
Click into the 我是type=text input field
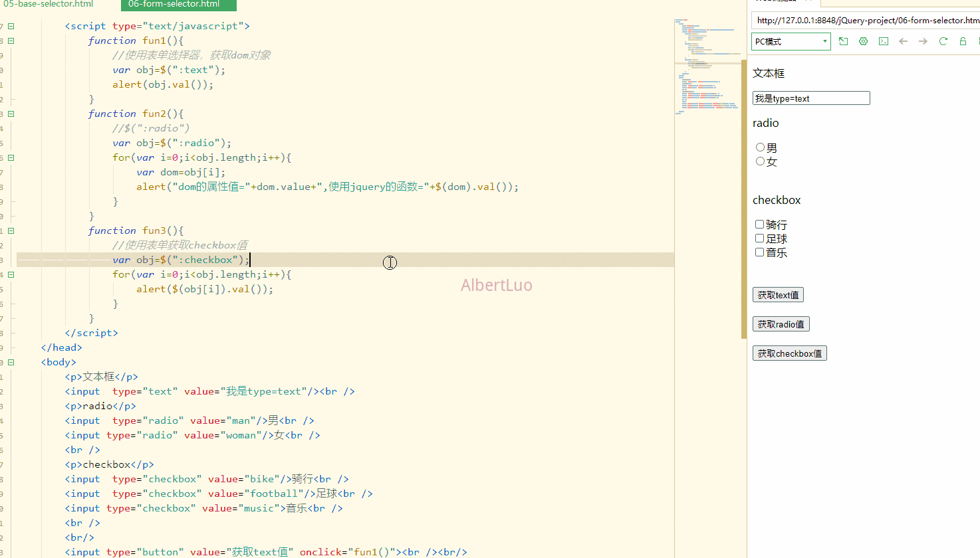tap(811, 98)
